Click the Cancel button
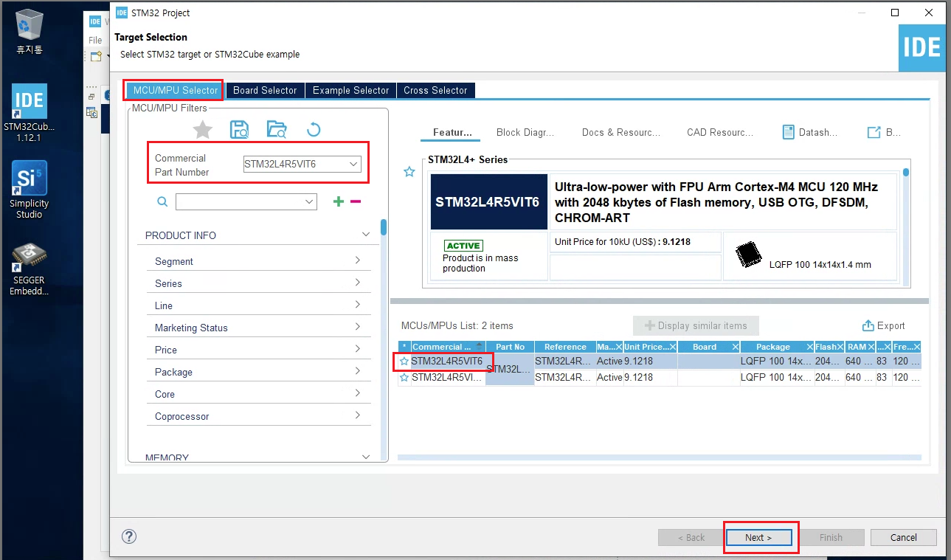The height and width of the screenshot is (560, 951). 904,537
